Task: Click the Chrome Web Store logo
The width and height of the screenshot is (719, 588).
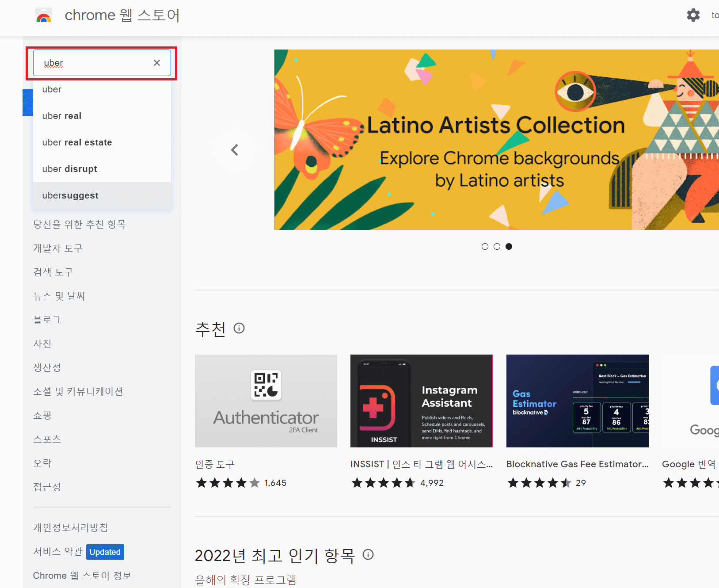Action: 44,15
